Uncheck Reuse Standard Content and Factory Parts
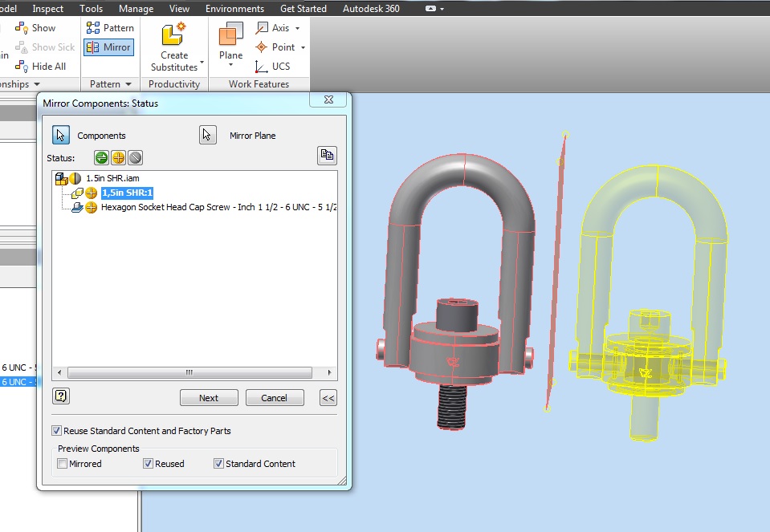Screen dimensions: 770x532 pos(56,430)
